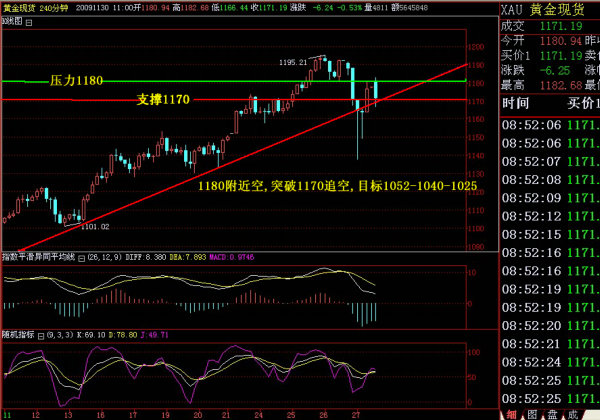
Task: Click the J:49.71 stochastic value
Action: pyautogui.click(x=154, y=335)
